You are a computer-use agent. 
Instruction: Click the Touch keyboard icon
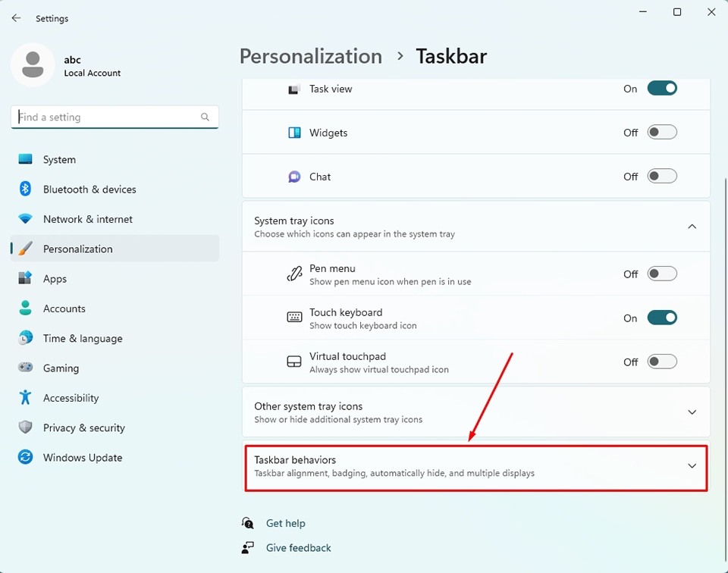click(294, 318)
